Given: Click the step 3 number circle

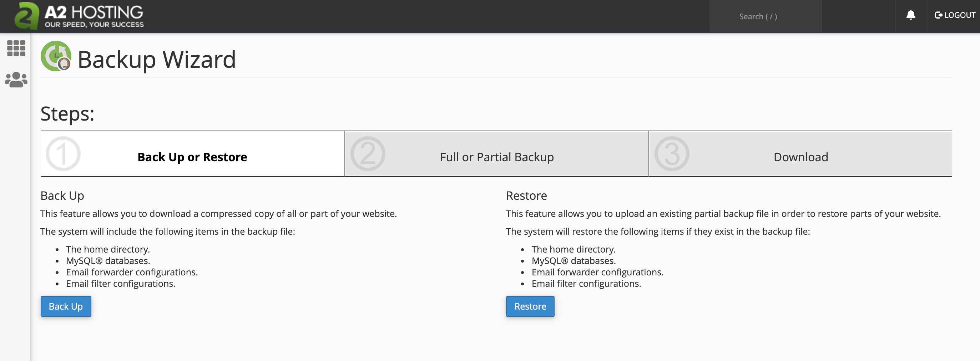Looking at the screenshot, I should point(671,154).
